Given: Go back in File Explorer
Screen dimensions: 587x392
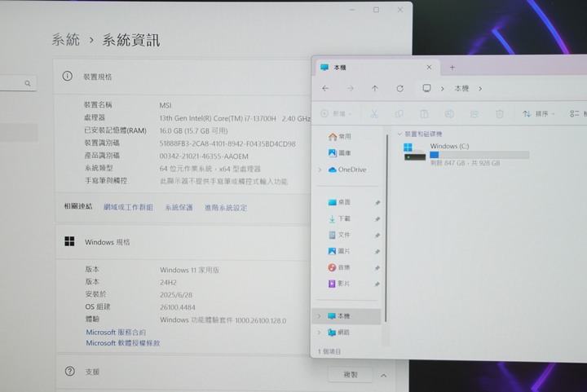Looking at the screenshot, I should coord(325,88).
